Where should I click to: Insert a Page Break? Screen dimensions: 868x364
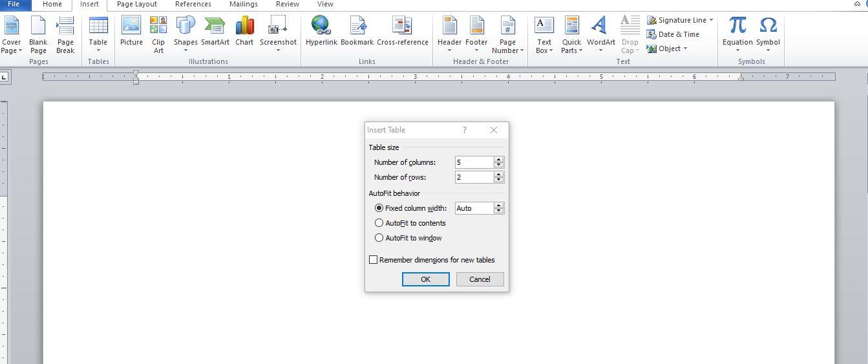click(65, 35)
